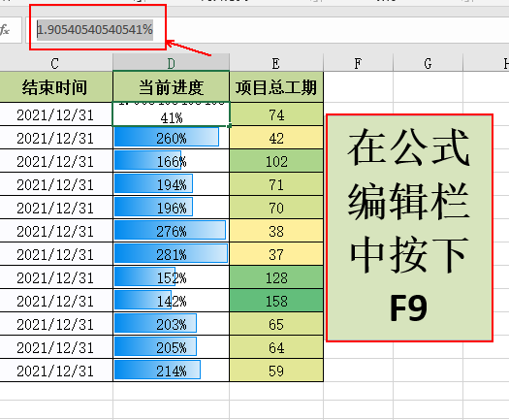The width and height of the screenshot is (509, 420).
Task: Click the editing cell showing 41%
Action: click(x=171, y=114)
